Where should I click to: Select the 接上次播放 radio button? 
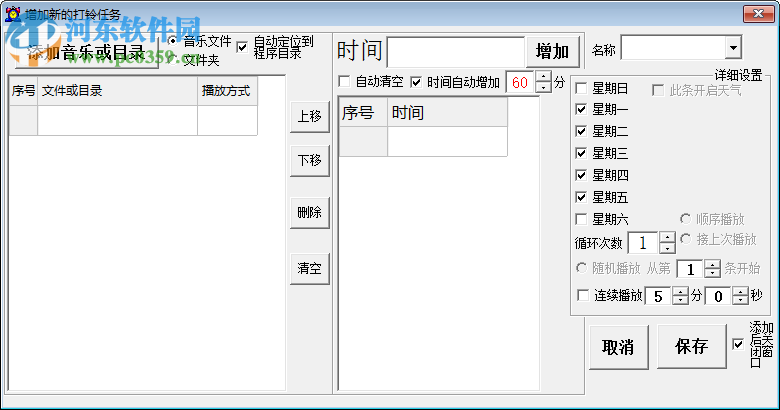[685, 239]
